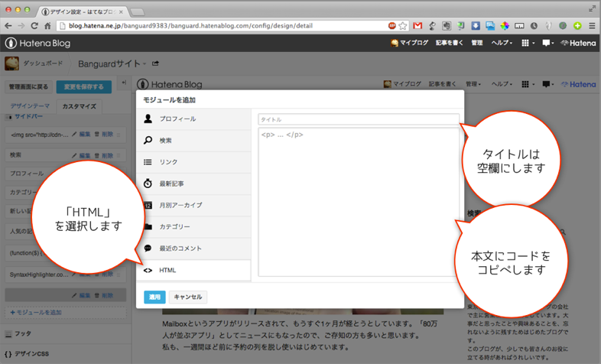Edit the 検索 sidebar module
Image resolution: width=601 pixels, height=364 pixels.
[81, 155]
